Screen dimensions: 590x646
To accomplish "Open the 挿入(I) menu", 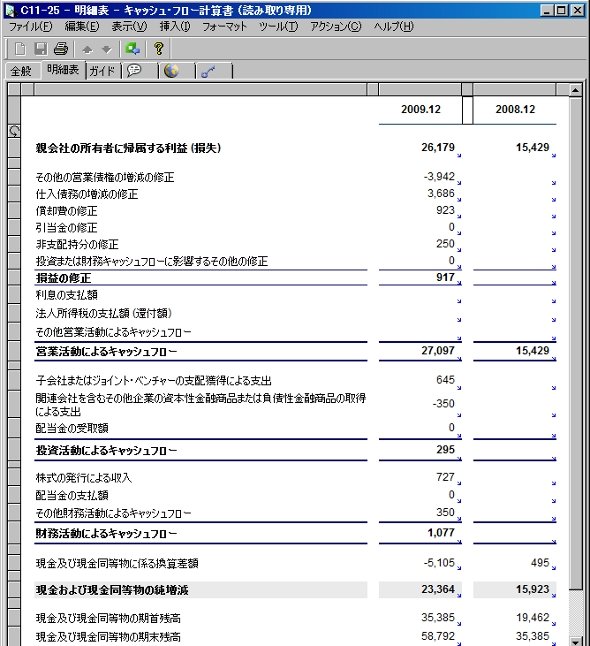I will [175, 26].
